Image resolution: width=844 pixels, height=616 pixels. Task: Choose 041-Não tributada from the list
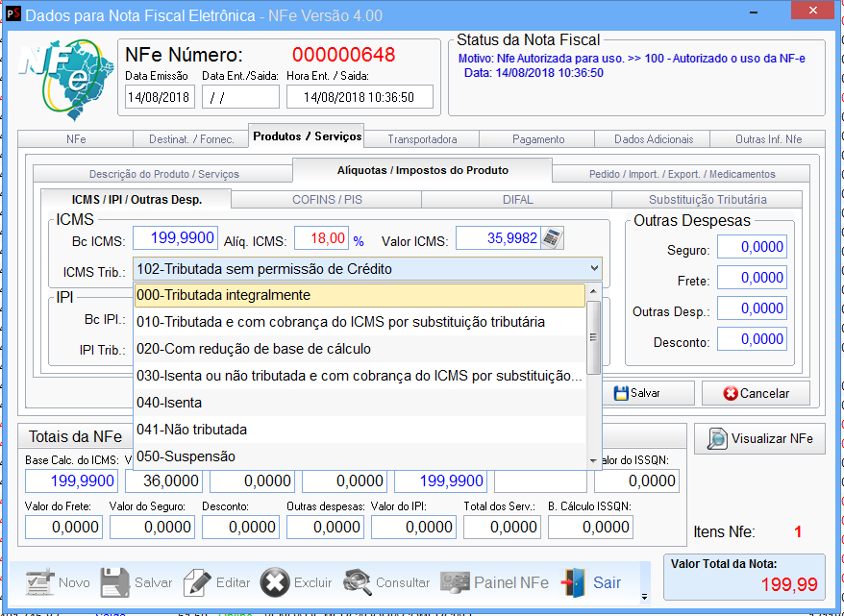click(x=360, y=430)
